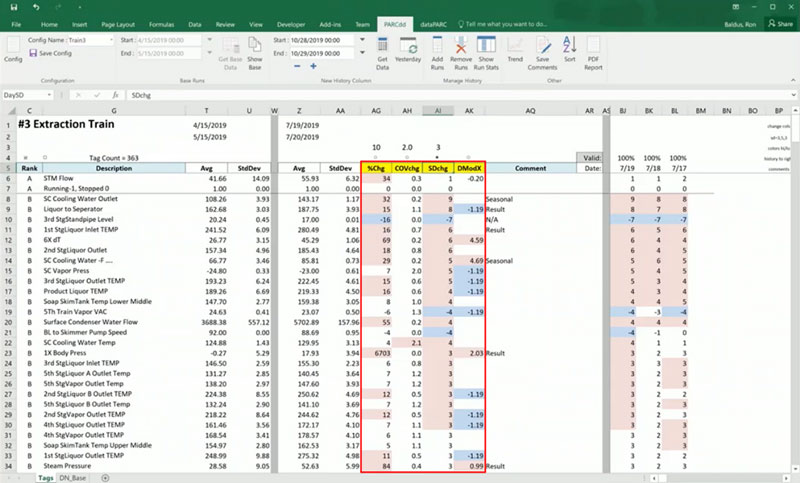The height and width of the screenshot is (483, 800).
Task: Click Get Data in New History Column
Action: [382, 54]
